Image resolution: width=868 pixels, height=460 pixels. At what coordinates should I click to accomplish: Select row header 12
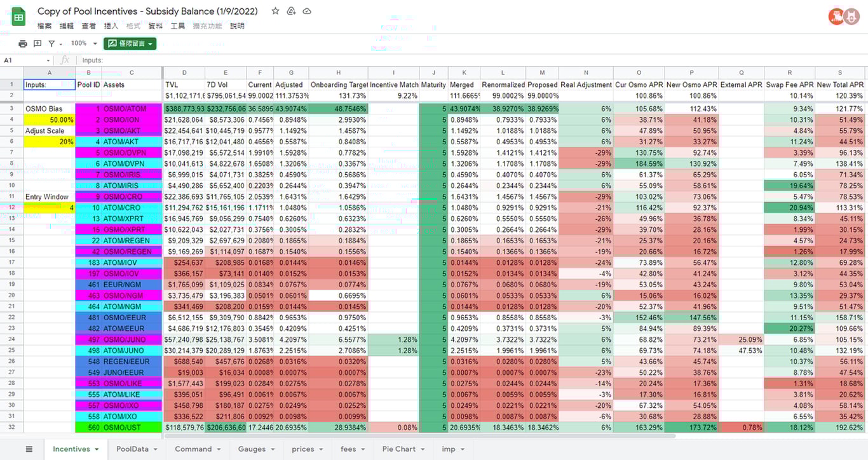click(x=11, y=207)
